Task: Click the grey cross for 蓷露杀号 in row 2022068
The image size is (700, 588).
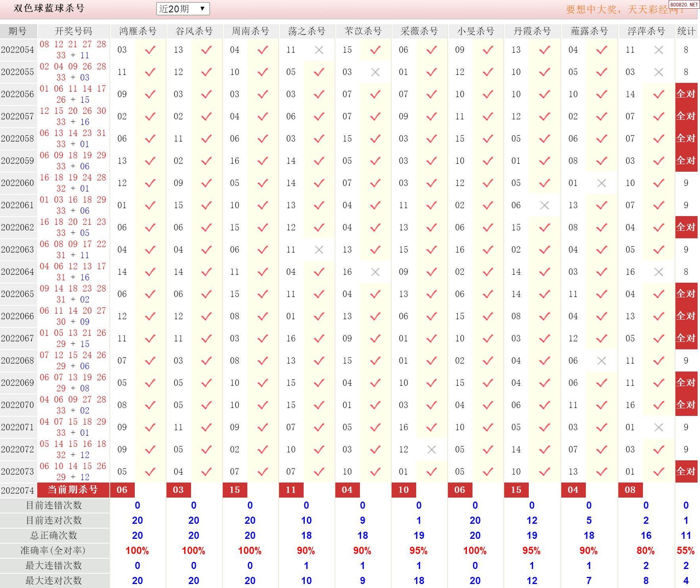Action: pos(602,360)
